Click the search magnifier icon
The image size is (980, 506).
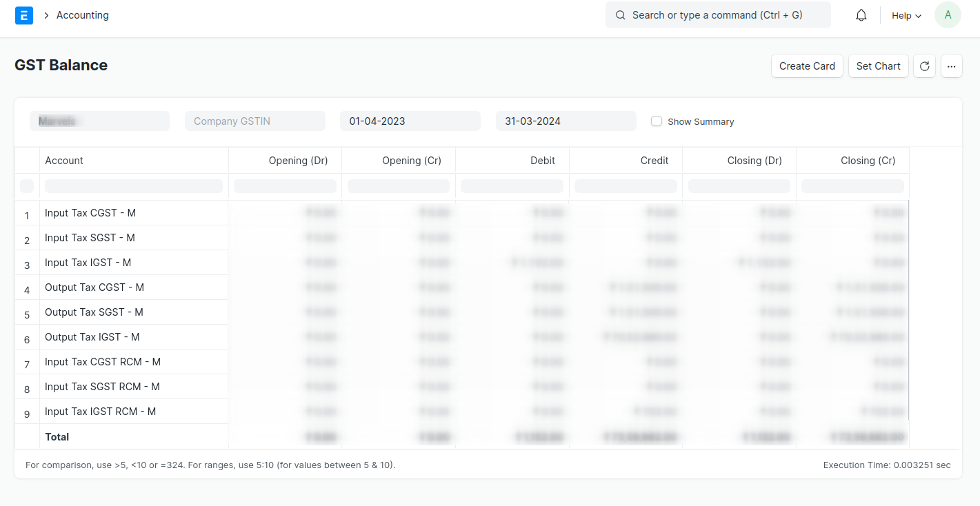[x=621, y=15]
